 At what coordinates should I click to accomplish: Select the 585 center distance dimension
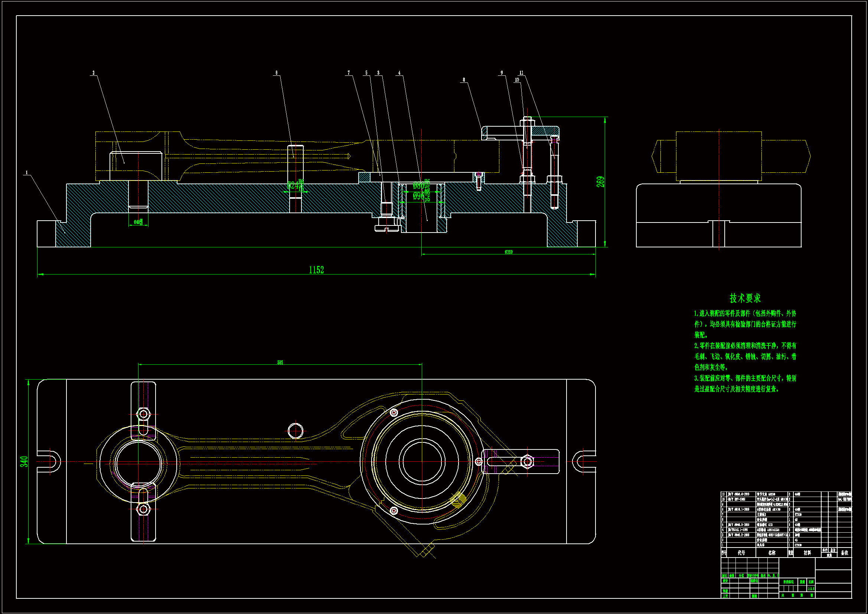(280, 363)
